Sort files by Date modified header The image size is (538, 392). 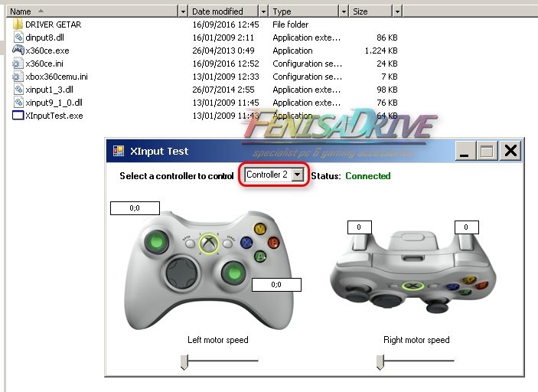[x=223, y=11]
